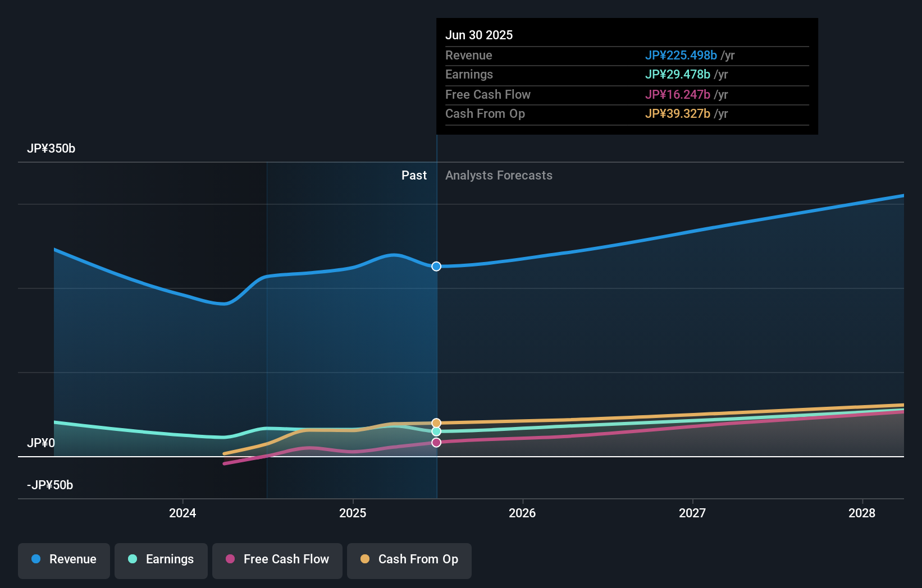Toggle the Free Cash Flow legend button
The image size is (922, 588).
(277, 561)
